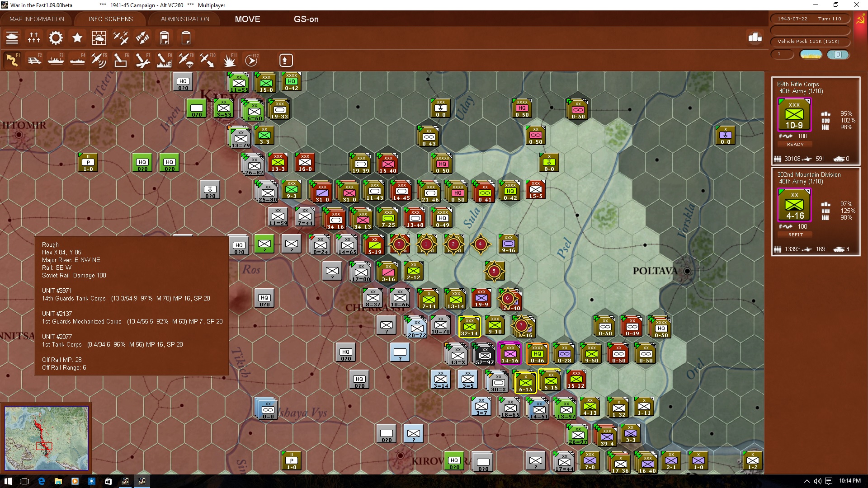Open INFO SCREENS tab
Screen dimensions: 868x488
(x=111, y=19)
